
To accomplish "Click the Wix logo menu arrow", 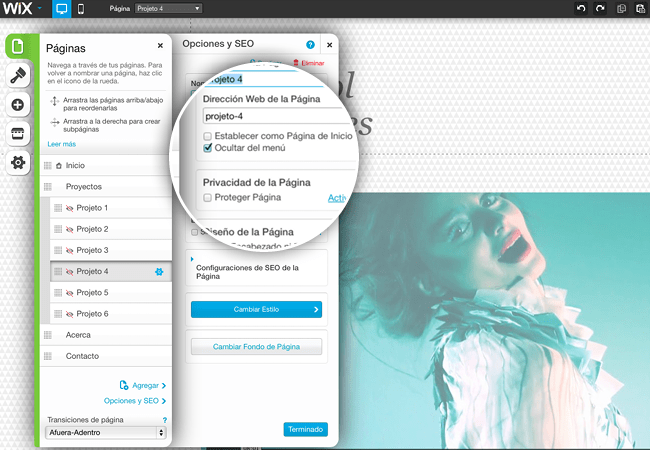I will [x=40, y=8].
